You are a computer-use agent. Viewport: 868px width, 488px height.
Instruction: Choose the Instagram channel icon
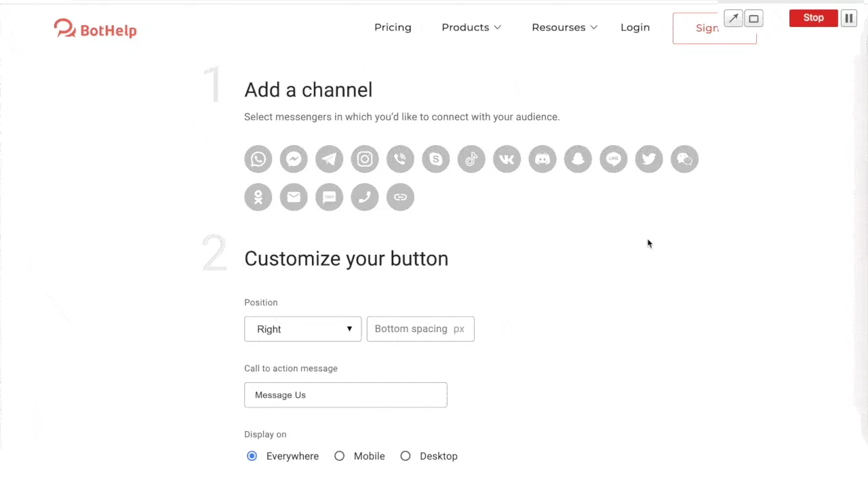point(365,159)
